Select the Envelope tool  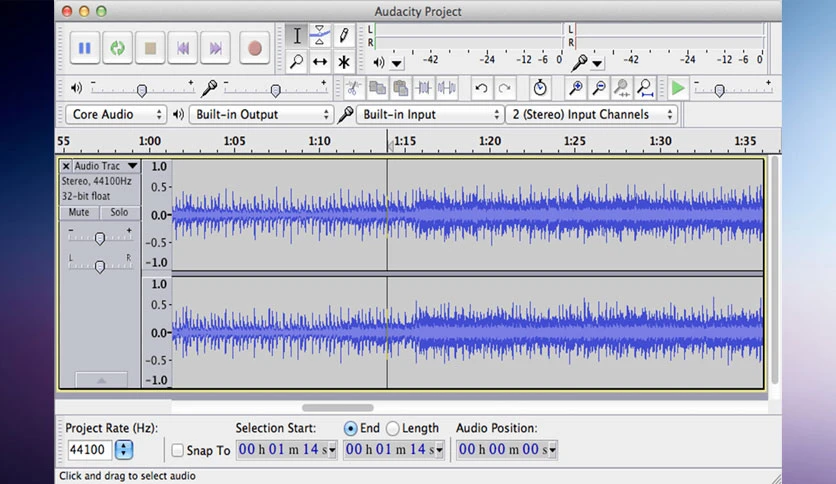tap(320, 36)
